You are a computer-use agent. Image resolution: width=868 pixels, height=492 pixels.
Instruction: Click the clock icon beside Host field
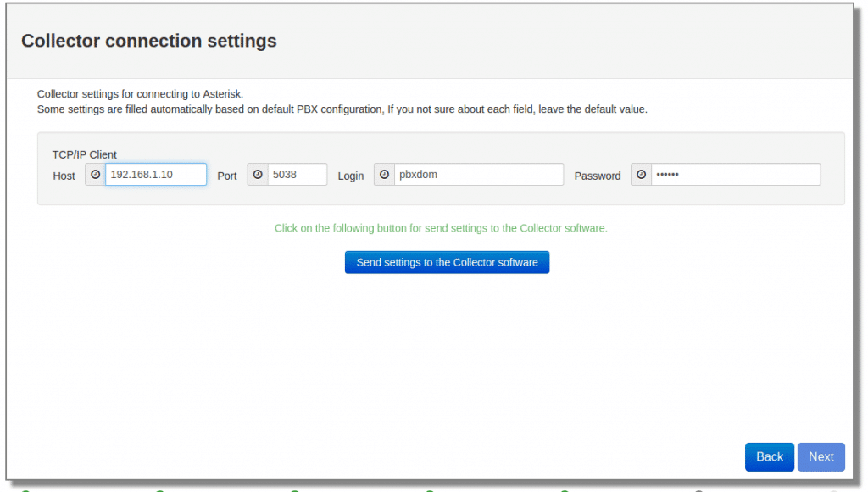[x=95, y=175]
